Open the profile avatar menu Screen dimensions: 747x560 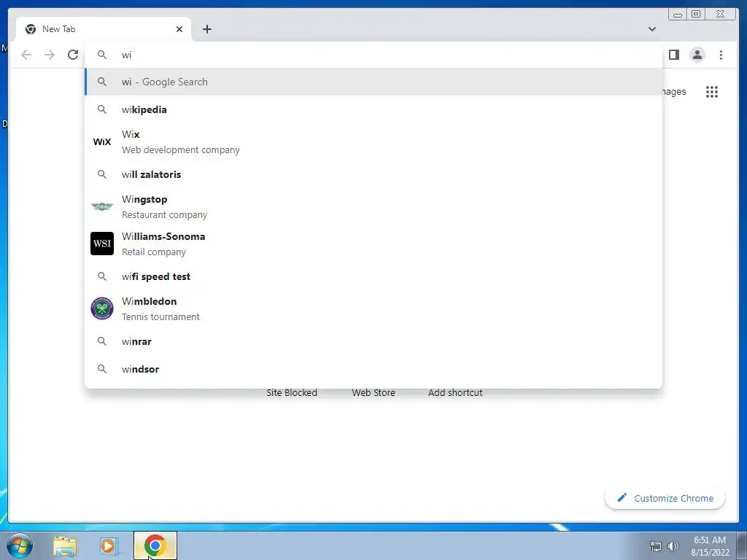(697, 55)
